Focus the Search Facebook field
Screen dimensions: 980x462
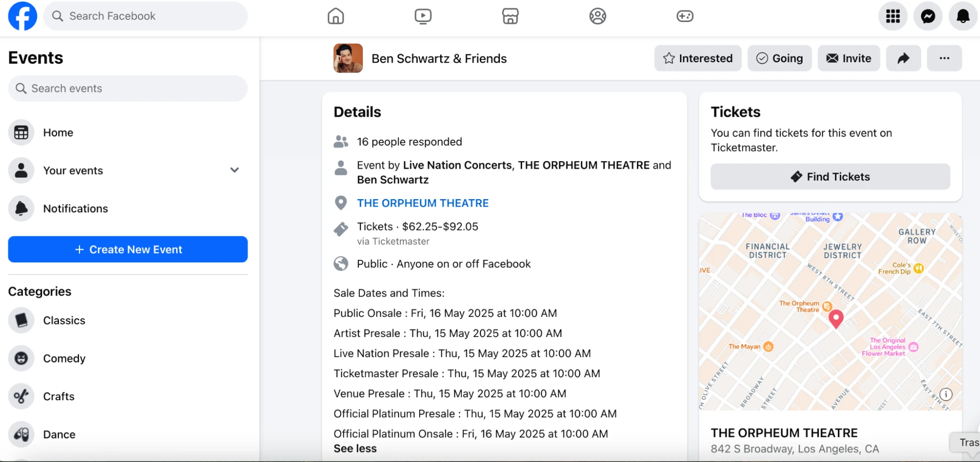pyautogui.click(x=146, y=16)
